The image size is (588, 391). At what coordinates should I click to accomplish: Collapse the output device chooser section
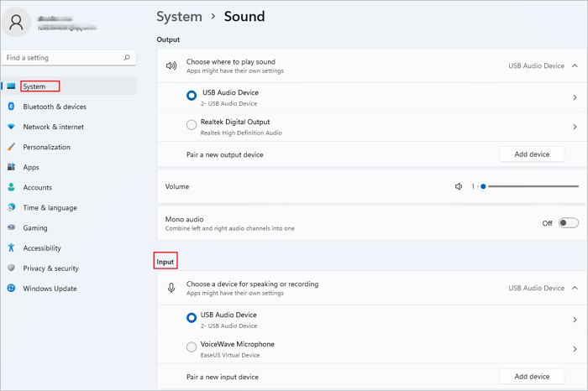point(575,65)
